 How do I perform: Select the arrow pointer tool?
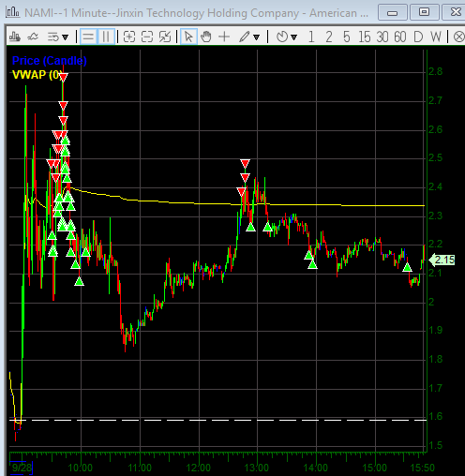click(188, 37)
